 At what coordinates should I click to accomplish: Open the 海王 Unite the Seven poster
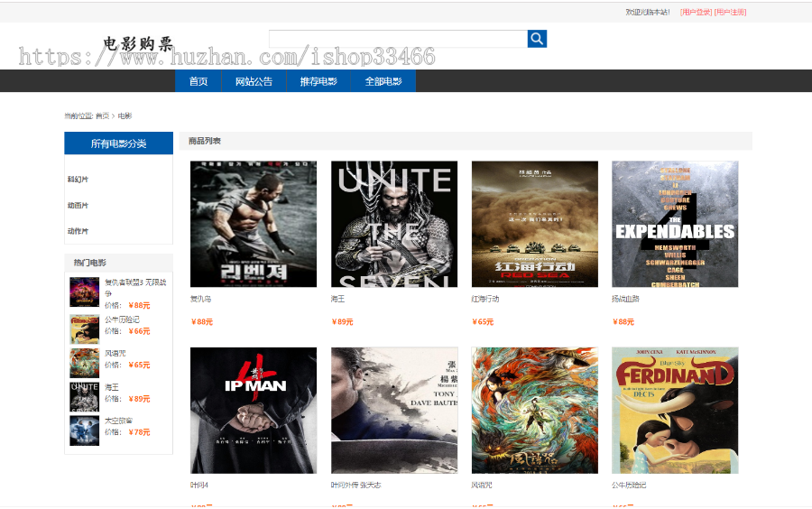(x=394, y=224)
